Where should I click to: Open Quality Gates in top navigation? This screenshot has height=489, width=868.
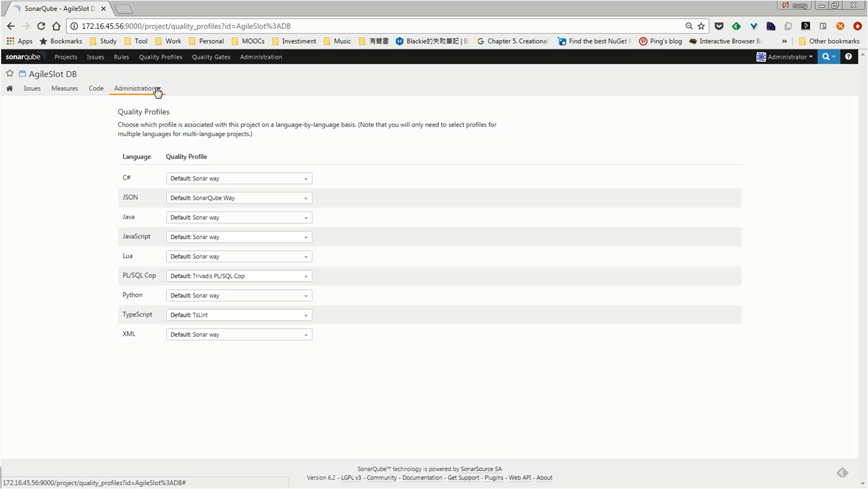pyautogui.click(x=211, y=57)
